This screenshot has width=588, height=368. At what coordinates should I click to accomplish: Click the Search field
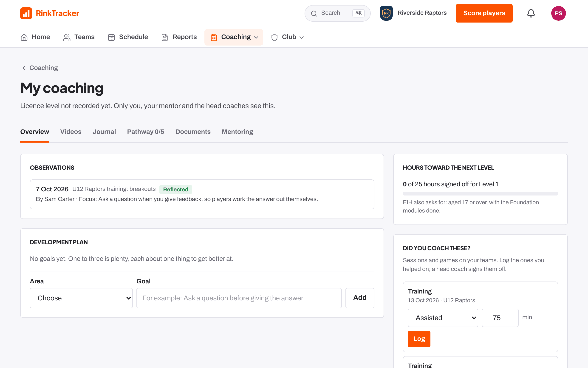[337, 13]
